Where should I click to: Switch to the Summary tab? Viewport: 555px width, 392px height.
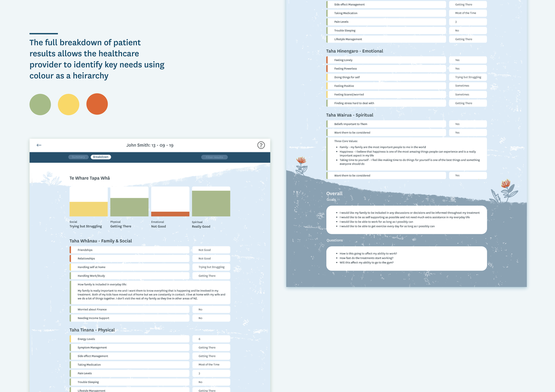coord(78,157)
